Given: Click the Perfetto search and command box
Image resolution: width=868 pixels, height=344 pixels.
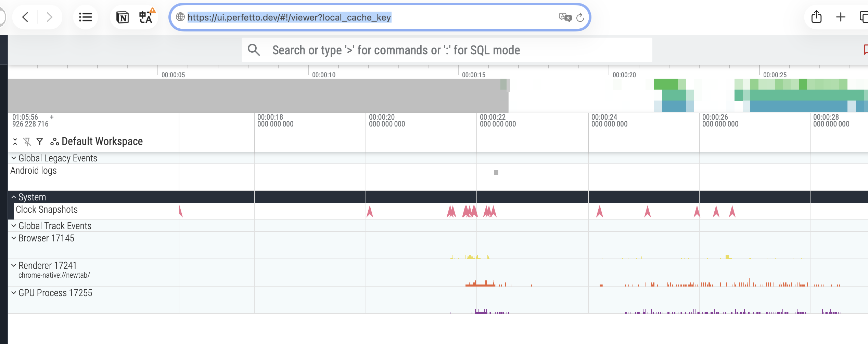Looking at the screenshot, I should [447, 50].
